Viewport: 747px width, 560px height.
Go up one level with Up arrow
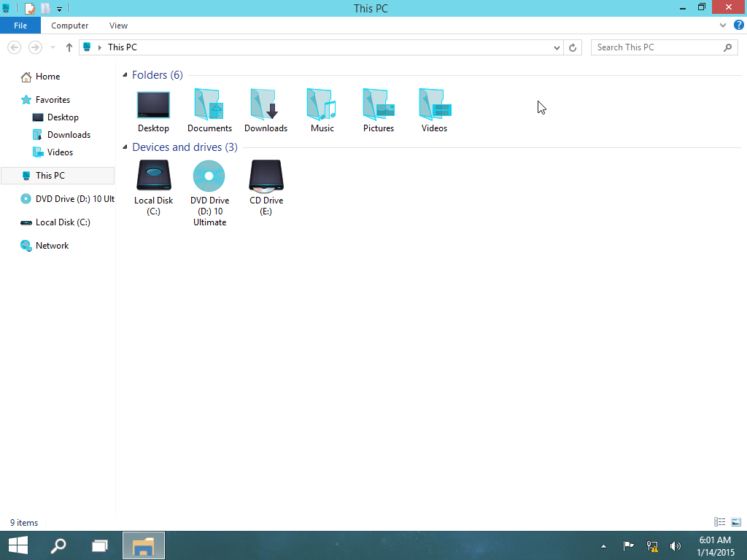pyautogui.click(x=69, y=47)
